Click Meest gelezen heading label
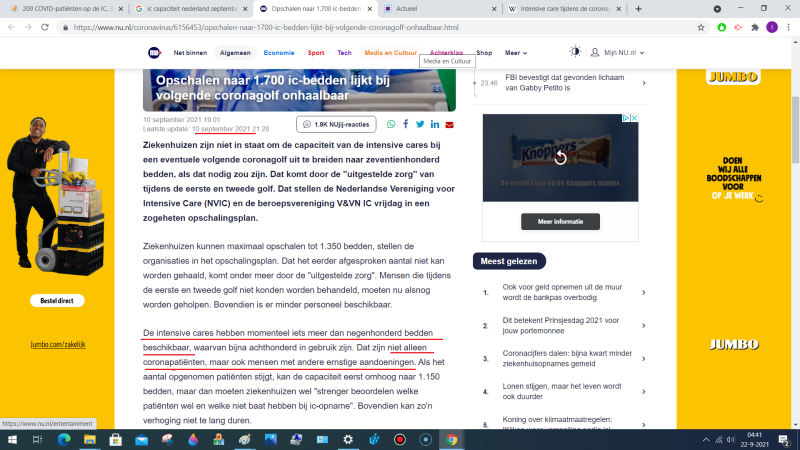 tap(509, 261)
